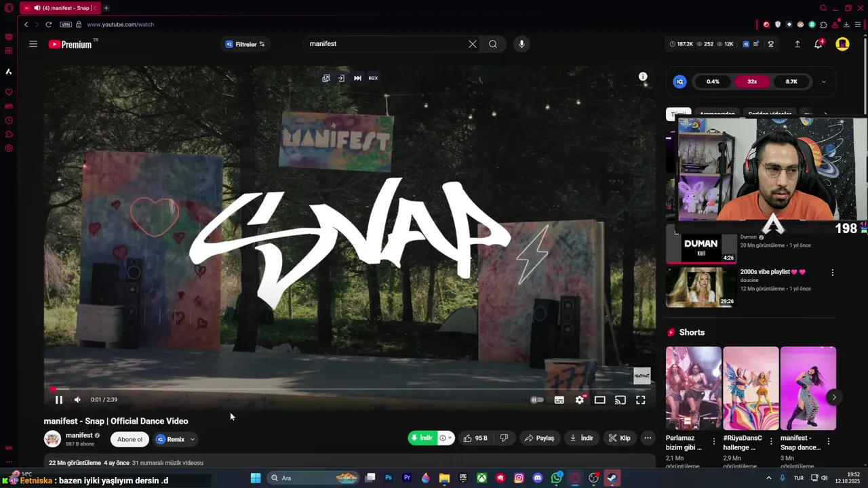The height and width of the screenshot is (488, 868).
Task: Open browser downloads icon
Action: [846, 24]
